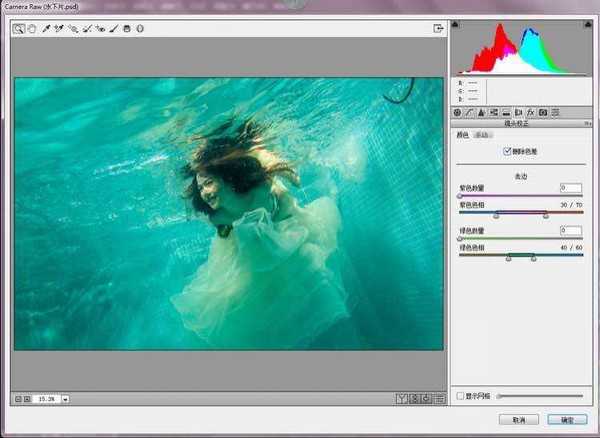The height and width of the screenshot is (438, 600).
Task: Click the 取消 button
Action: (518, 420)
